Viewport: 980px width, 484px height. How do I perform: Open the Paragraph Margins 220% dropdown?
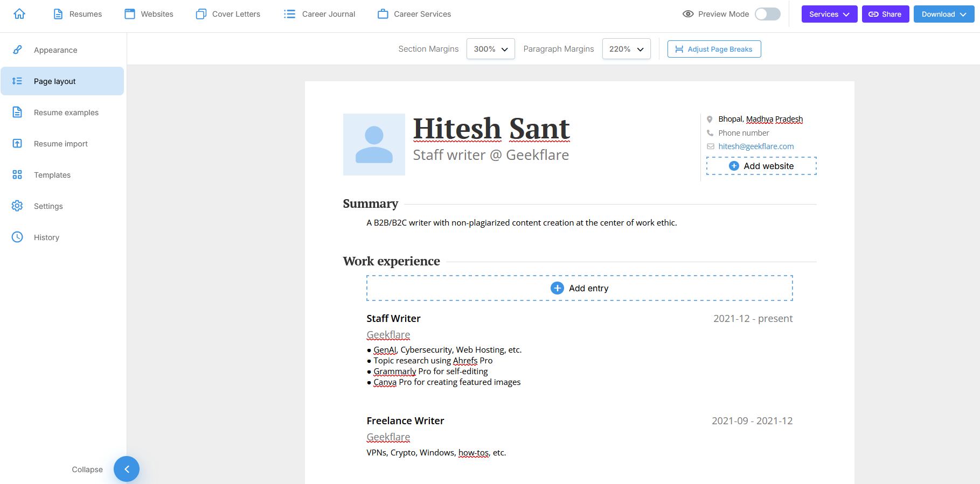pyautogui.click(x=626, y=49)
